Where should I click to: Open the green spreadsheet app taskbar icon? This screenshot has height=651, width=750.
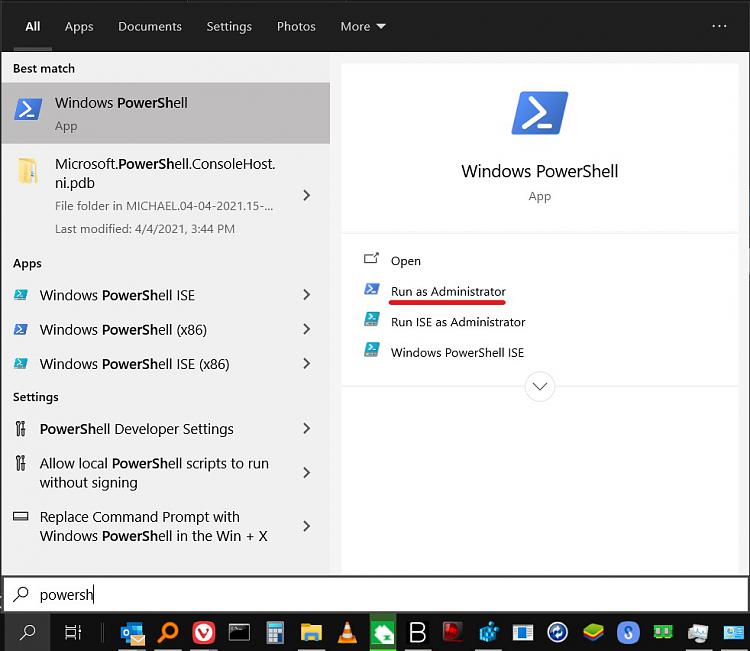tap(383, 633)
